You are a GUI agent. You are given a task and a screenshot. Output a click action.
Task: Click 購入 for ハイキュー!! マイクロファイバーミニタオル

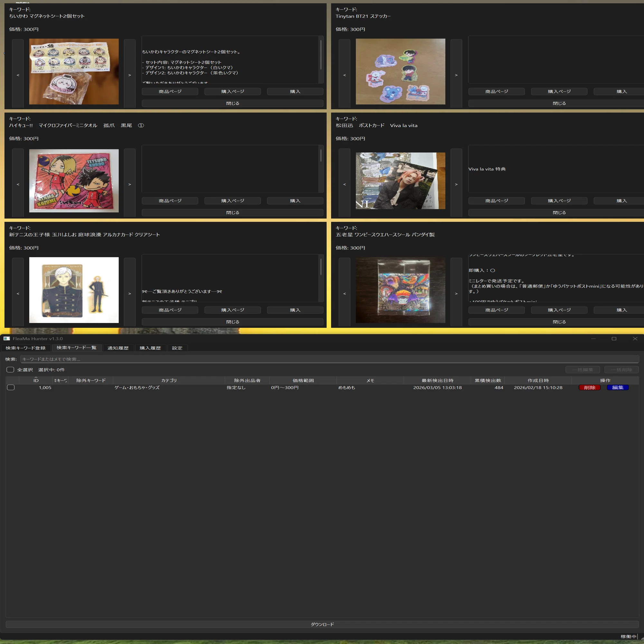coord(295,201)
